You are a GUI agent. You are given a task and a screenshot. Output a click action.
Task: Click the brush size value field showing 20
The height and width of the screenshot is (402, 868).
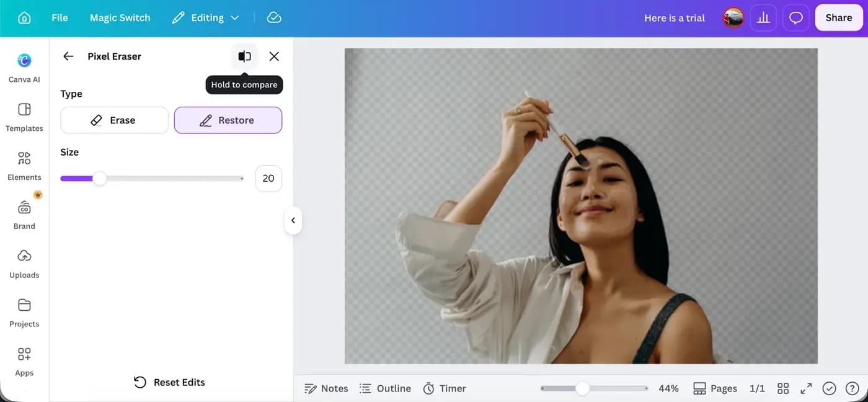tap(268, 179)
